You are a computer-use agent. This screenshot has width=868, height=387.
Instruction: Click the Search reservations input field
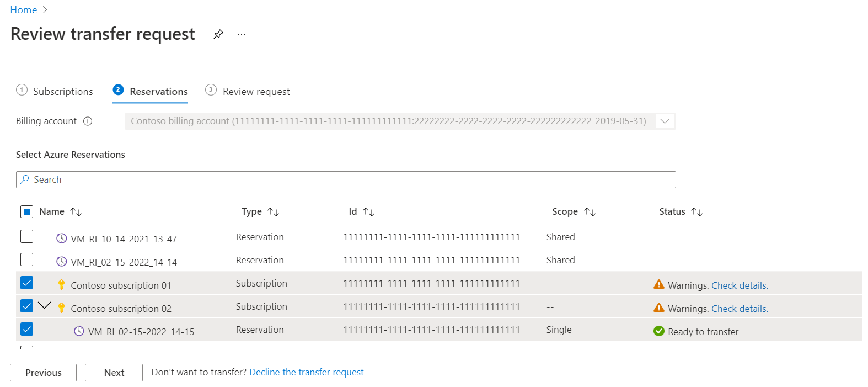(x=346, y=180)
